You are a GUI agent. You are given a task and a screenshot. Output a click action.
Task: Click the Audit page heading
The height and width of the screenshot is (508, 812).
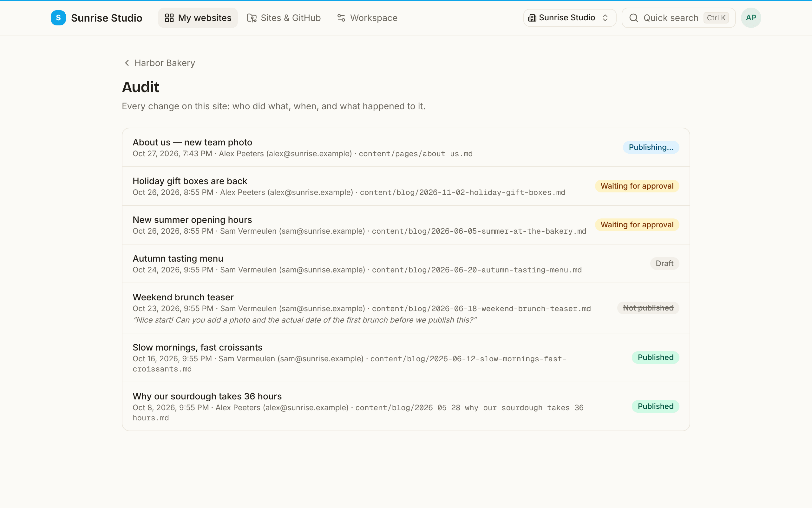point(141,87)
